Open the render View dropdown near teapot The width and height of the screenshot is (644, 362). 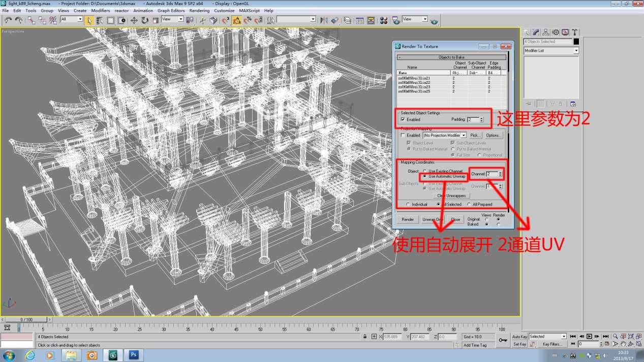pos(425,19)
